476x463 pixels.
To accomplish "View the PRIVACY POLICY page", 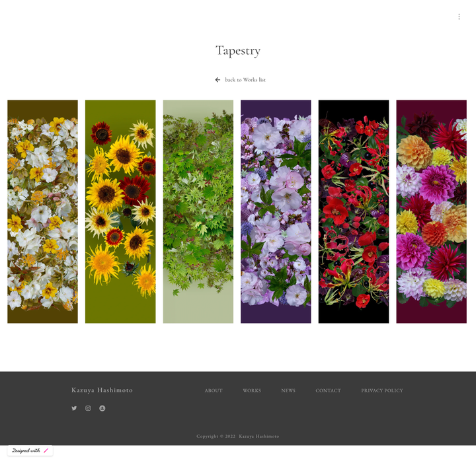I will [382, 390].
